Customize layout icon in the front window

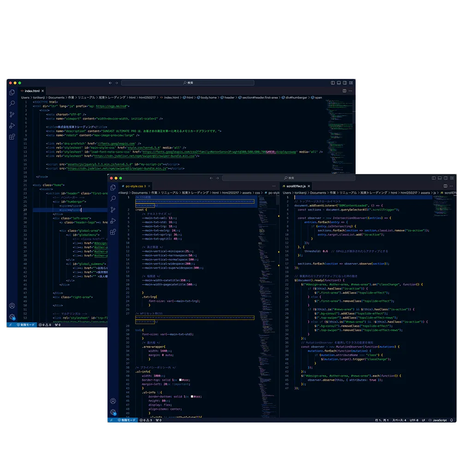click(x=452, y=178)
